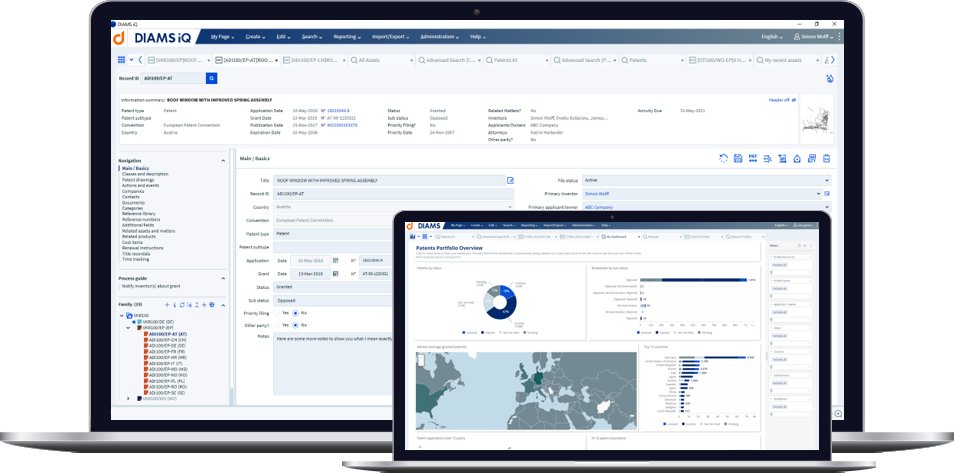Click the chart icon in the small laptop's tab bar
954x474 pixels.
coord(413,236)
